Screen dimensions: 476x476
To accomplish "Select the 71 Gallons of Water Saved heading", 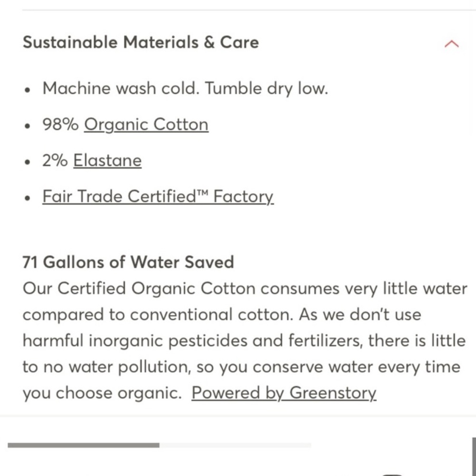I will [128, 262].
